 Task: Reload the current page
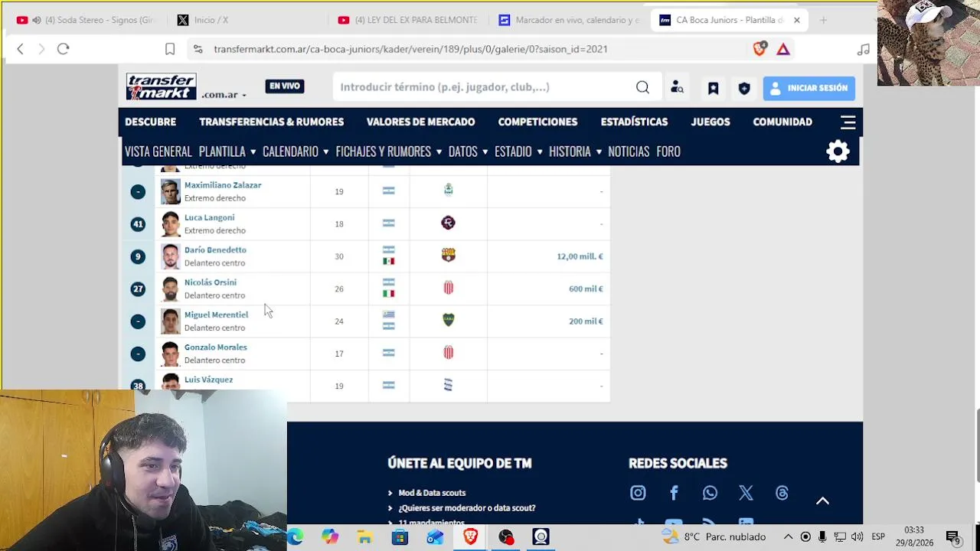point(64,49)
